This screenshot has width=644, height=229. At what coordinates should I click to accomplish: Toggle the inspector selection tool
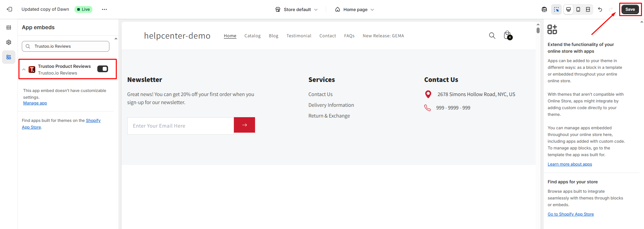556,9
